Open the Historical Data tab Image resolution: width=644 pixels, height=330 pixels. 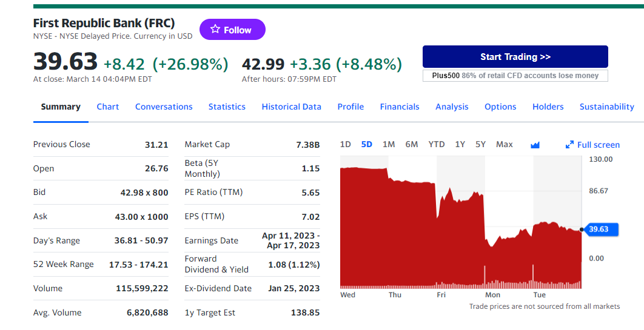(291, 107)
